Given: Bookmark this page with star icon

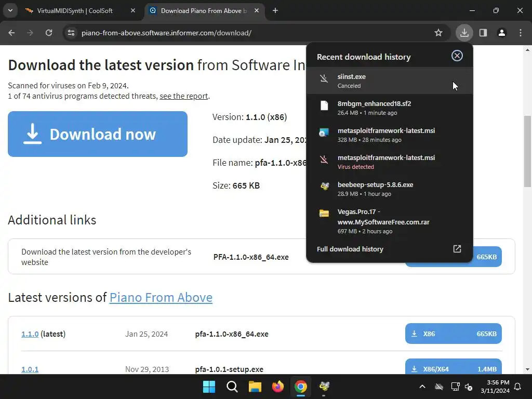Looking at the screenshot, I should click(438, 33).
